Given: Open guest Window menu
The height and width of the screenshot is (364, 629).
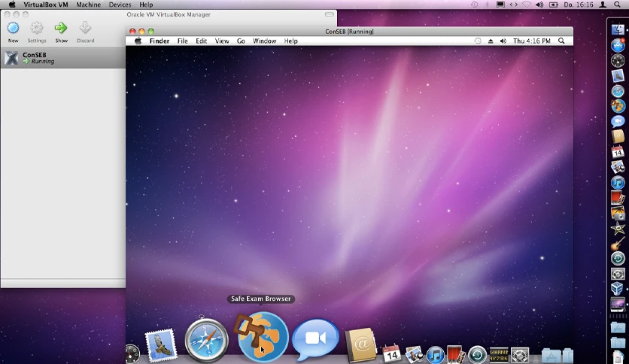Looking at the screenshot, I should tap(264, 41).
